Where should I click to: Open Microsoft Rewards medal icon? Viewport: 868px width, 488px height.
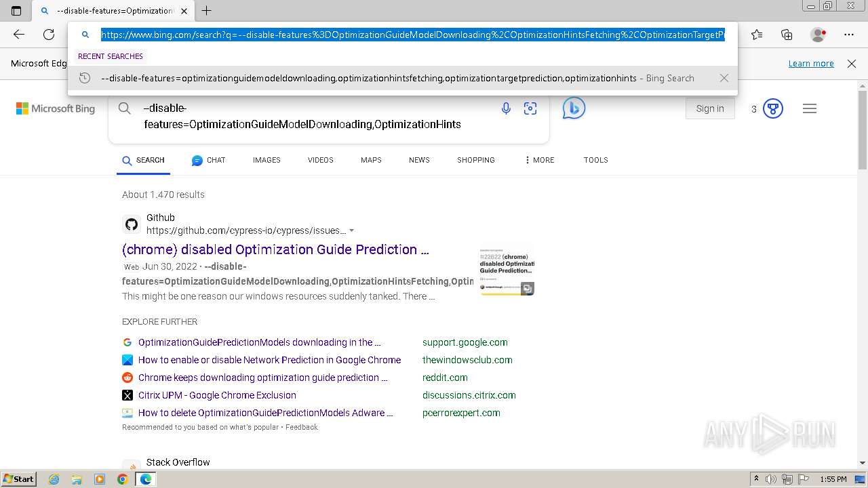(773, 108)
